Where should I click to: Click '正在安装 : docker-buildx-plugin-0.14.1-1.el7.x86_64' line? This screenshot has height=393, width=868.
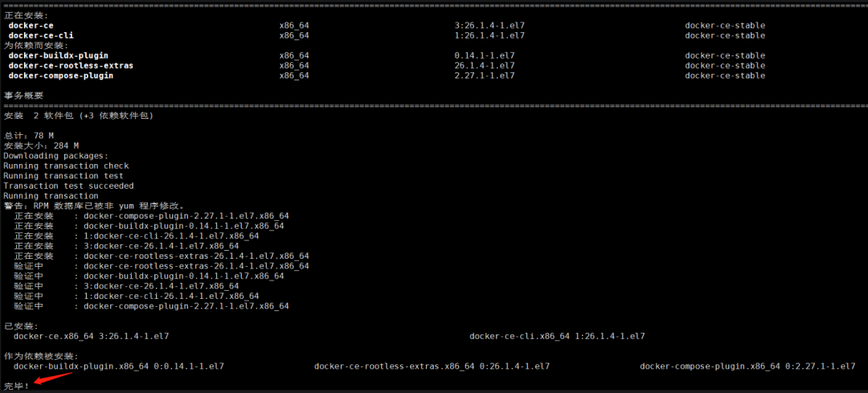(x=149, y=226)
